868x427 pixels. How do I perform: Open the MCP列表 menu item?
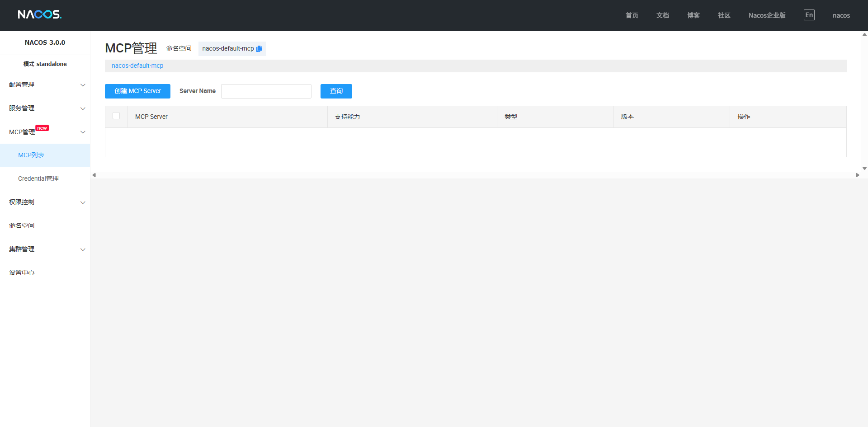tap(45, 155)
